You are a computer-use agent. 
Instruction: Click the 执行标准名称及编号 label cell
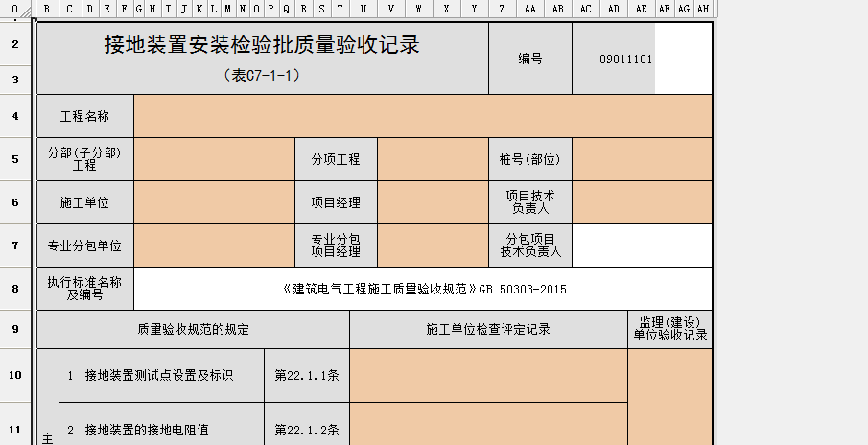[85, 289]
